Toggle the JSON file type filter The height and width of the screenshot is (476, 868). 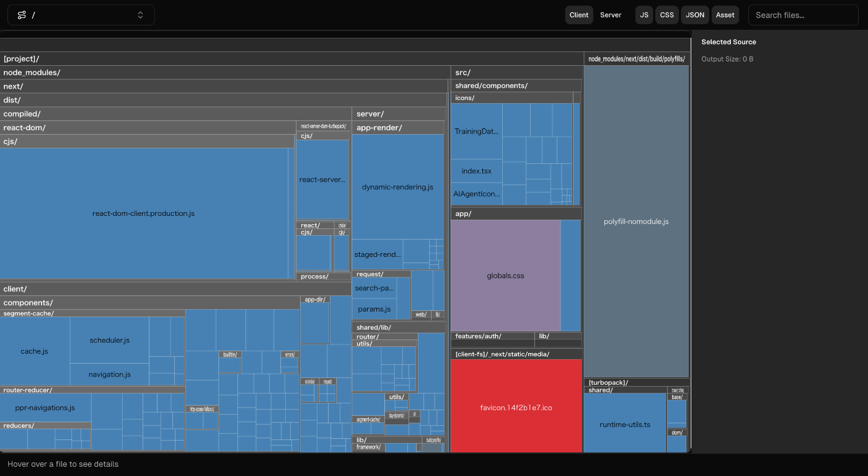[x=695, y=15]
